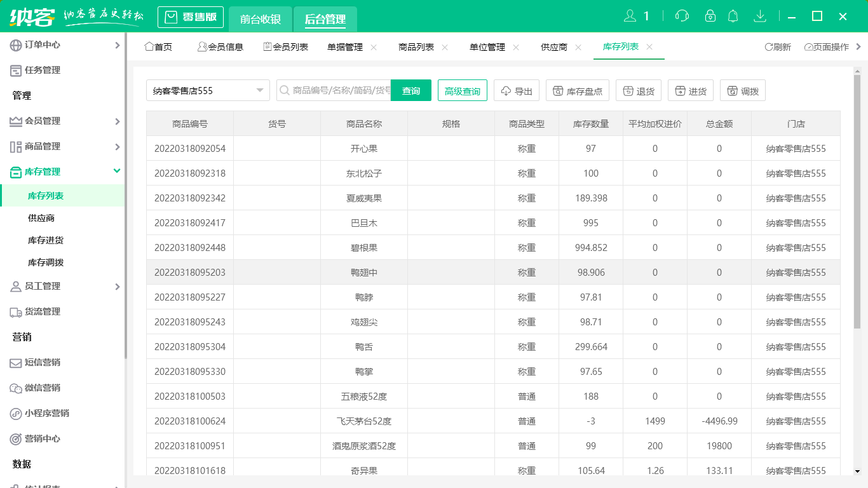Close the 库存列表 tab
This screenshot has width=868, height=488.
click(649, 47)
